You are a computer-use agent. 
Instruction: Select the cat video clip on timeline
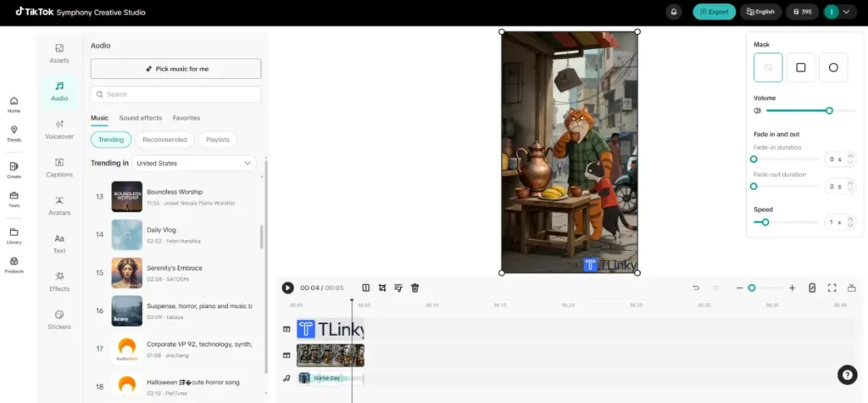click(330, 355)
